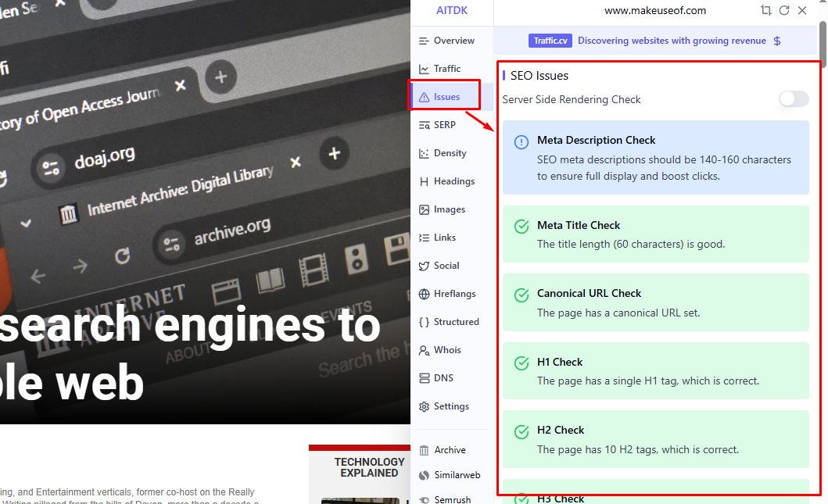
Task: Click the dollar sign icon in banner
Action: [x=776, y=41]
